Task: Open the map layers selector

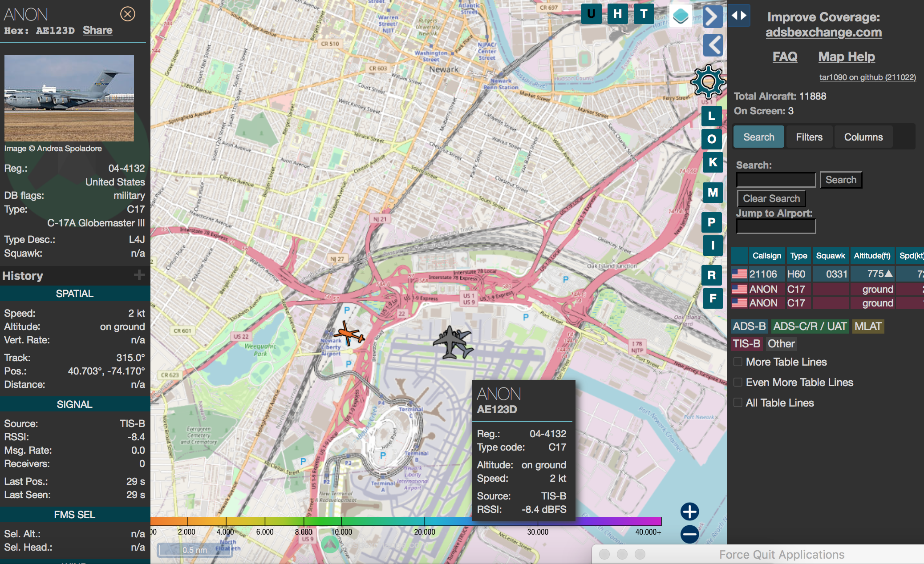Action: 680,16
